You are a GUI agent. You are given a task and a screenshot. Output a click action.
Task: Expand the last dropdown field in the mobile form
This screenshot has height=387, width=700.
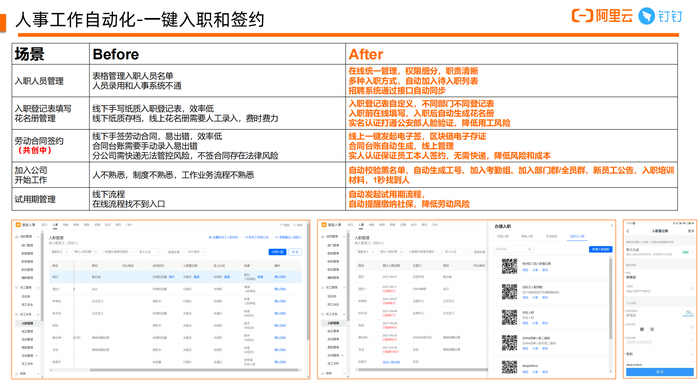pyautogui.click(x=660, y=354)
